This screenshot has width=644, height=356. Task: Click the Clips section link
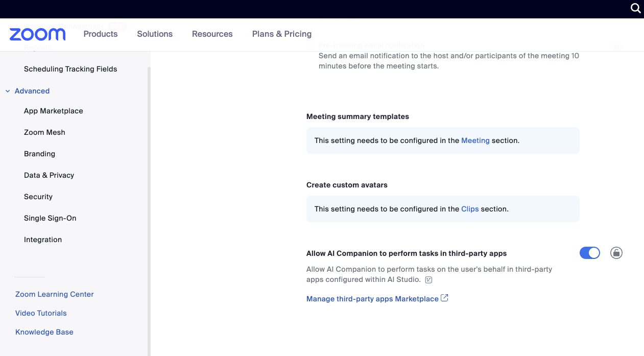click(x=470, y=209)
